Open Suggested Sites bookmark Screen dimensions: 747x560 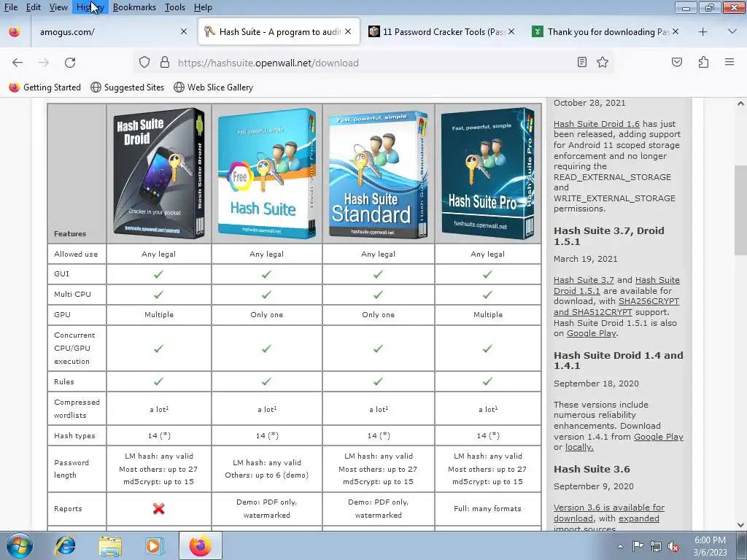pos(127,87)
